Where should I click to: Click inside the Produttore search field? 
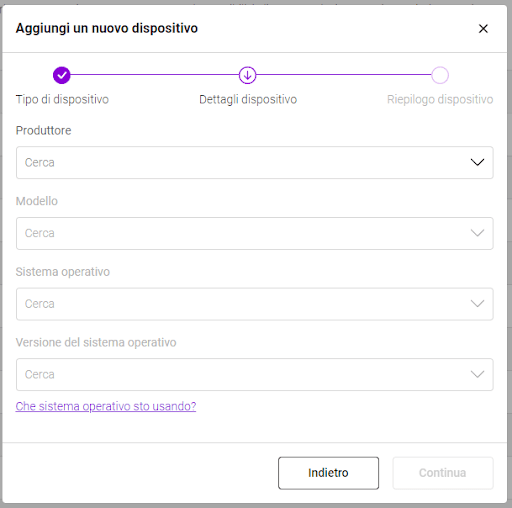[x=255, y=162]
